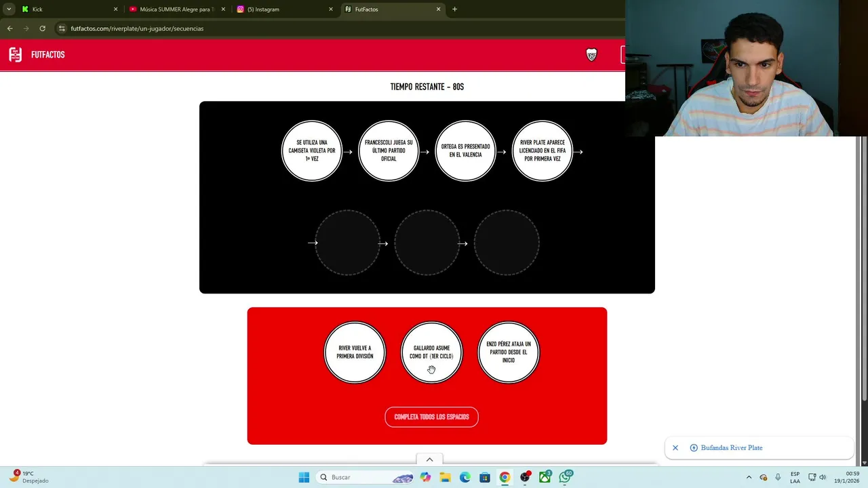Open Microsoft Store from the taskbar
The width and height of the screenshot is (868, 488).
click(485, 477)
